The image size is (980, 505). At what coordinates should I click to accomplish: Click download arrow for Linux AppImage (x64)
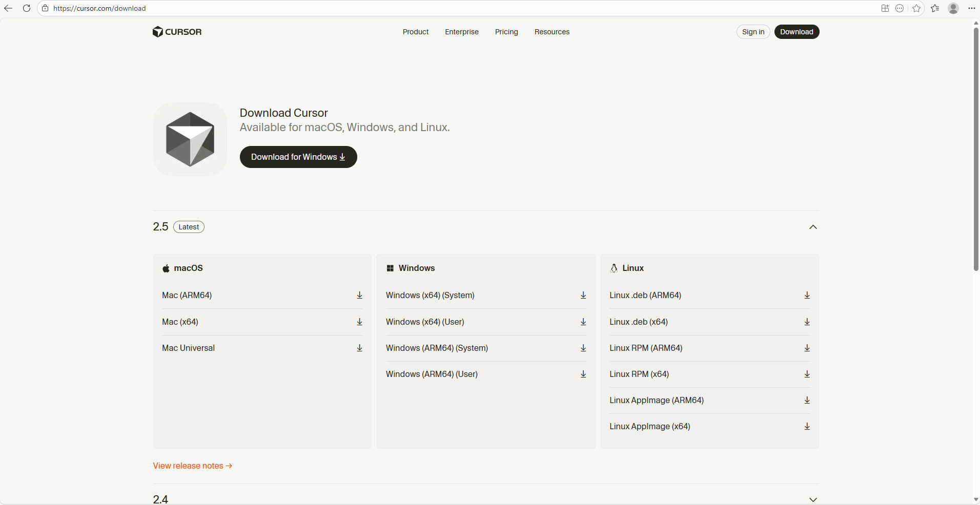(807, 426)
